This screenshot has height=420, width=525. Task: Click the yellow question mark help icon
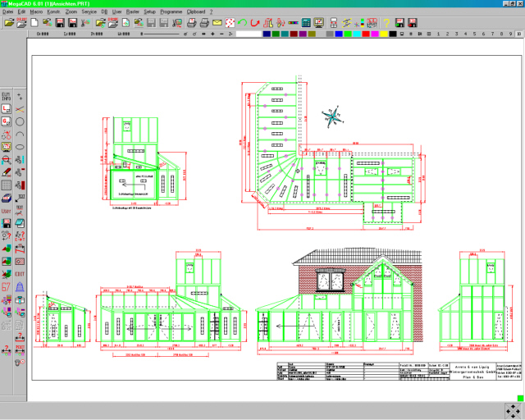[x=385, y=23]
